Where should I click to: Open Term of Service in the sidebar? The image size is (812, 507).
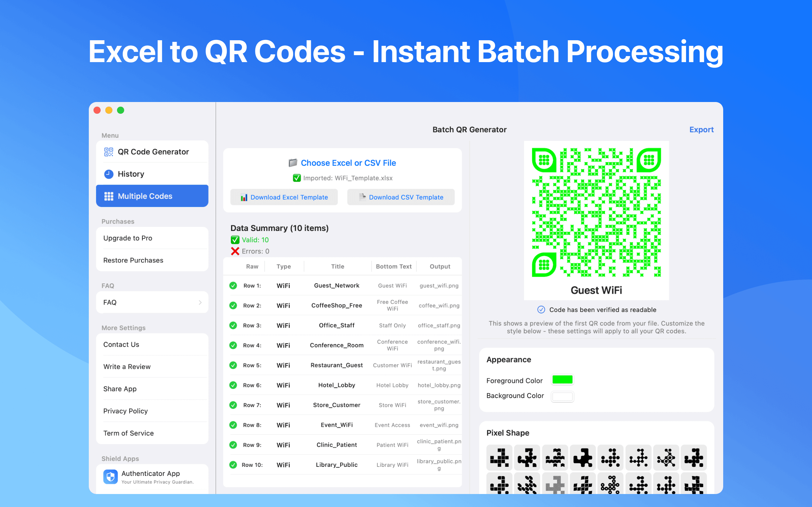[x=128, y=433]
